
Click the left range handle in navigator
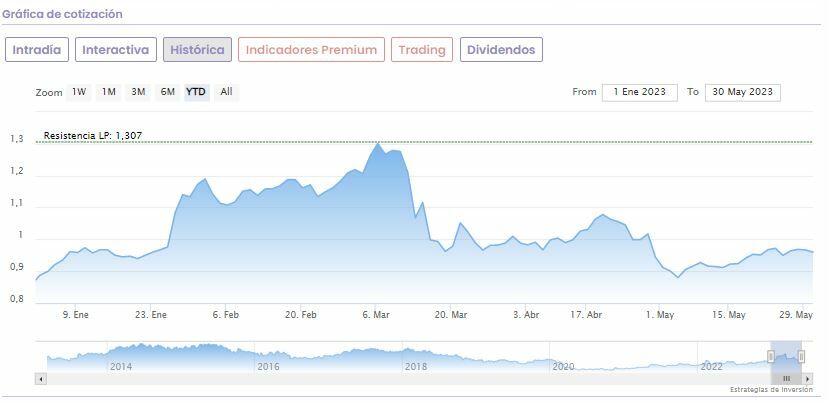pos(771,356)
